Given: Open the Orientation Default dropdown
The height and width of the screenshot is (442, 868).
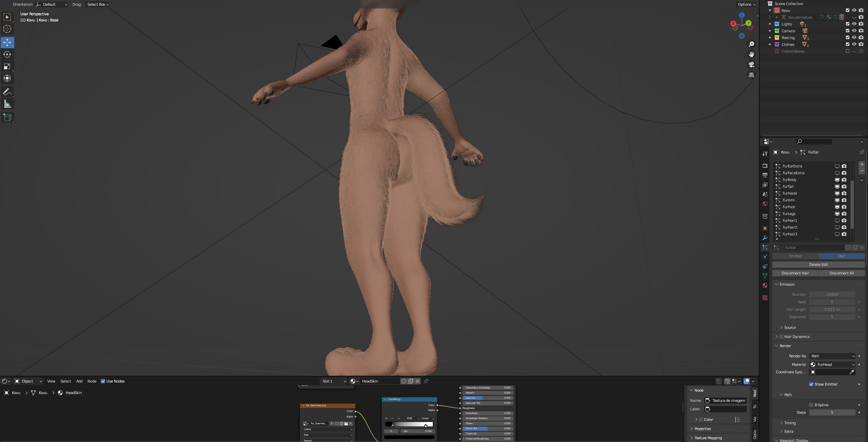Looking at the screenshot, I should pos(52,4).
